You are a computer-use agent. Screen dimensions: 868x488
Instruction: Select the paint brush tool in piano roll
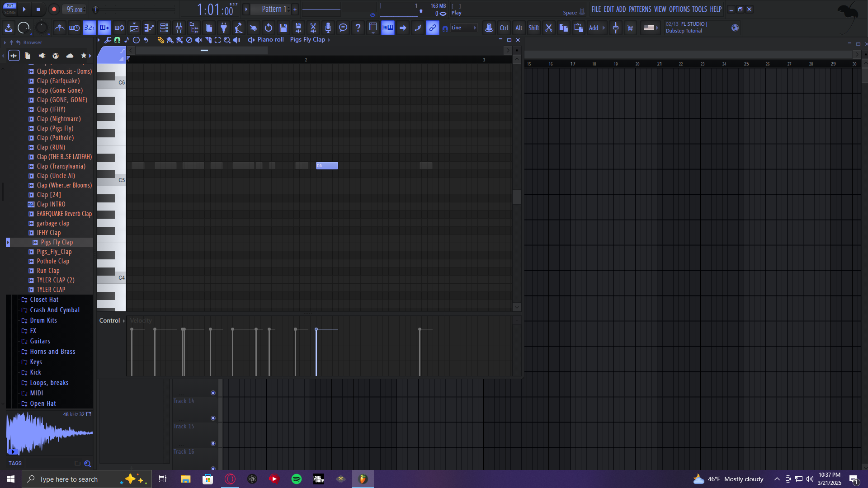coord(170,40)
